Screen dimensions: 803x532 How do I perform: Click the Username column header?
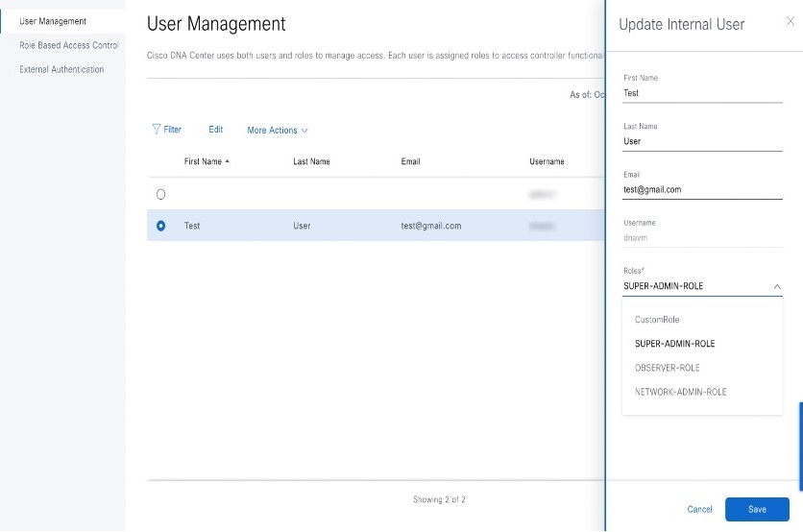coord(547,161)
